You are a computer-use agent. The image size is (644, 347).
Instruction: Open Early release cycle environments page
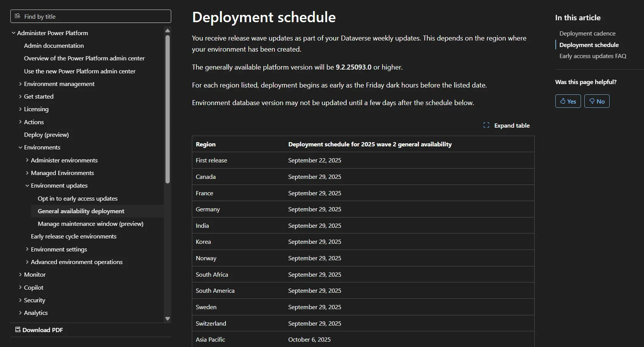coord(73,237)
